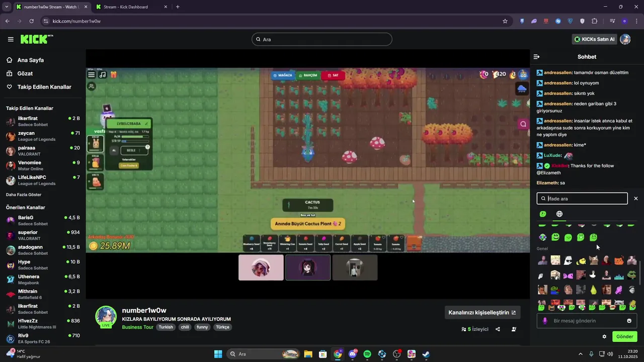The height and width of the screenshot is (362, 644).
Task: Focus the Ara search bar at top
Action: click(322, 39)
